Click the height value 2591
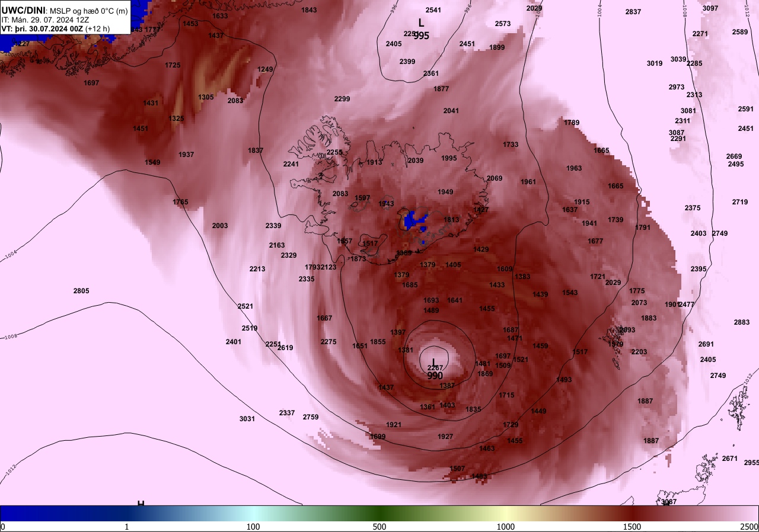This screenshot has width=759, height=532. (x=746, y=109)
